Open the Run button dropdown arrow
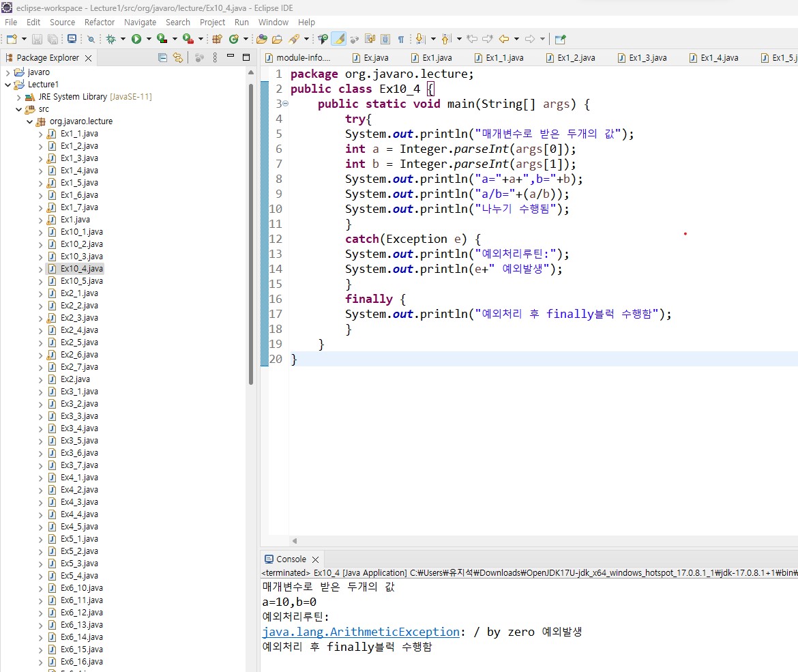Screen dimensions: 798x672 (148, 39)
